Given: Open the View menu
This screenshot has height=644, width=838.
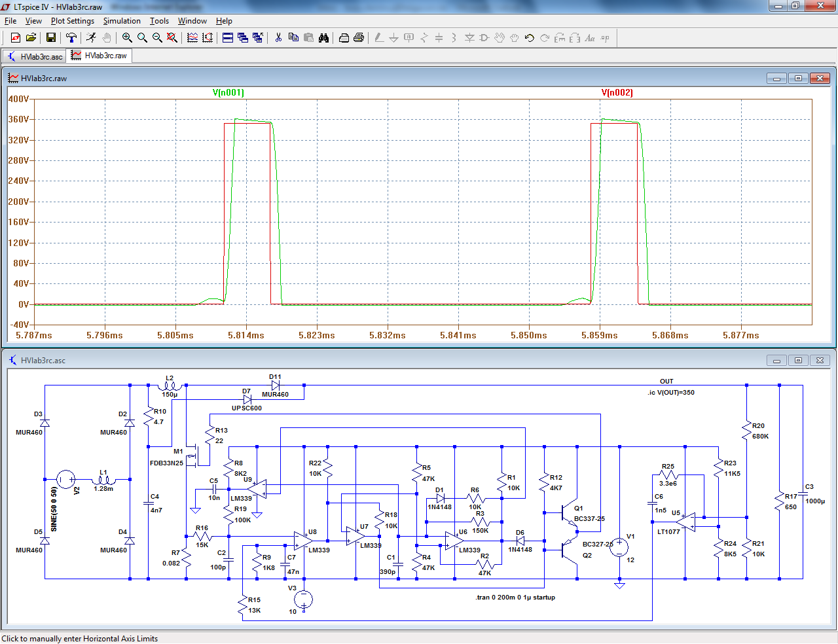Looking at the screenshot, I should coord(33,21).
